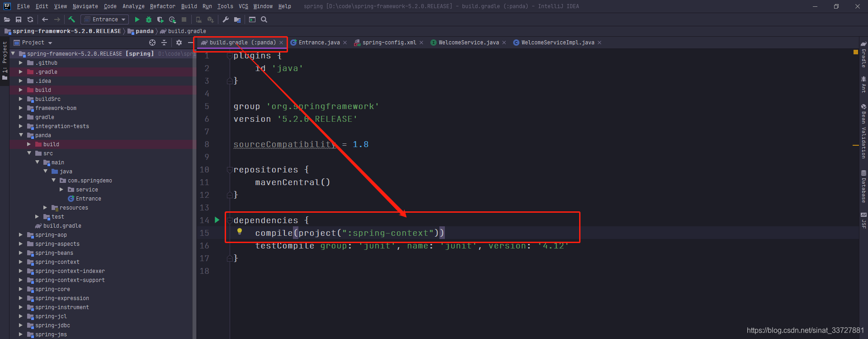868x339 pixels.
Task: Click the sourceCompatibility text in editor
Action: (x=285, y=144)
